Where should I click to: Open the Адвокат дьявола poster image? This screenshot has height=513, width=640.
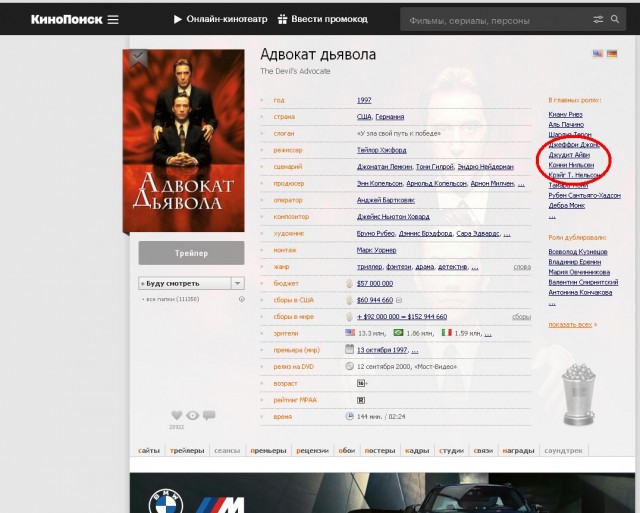tap(184, 141)
